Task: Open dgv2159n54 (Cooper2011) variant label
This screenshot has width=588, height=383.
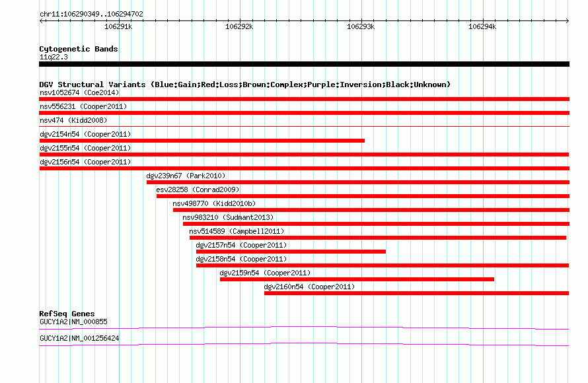Action: [265, 273]
